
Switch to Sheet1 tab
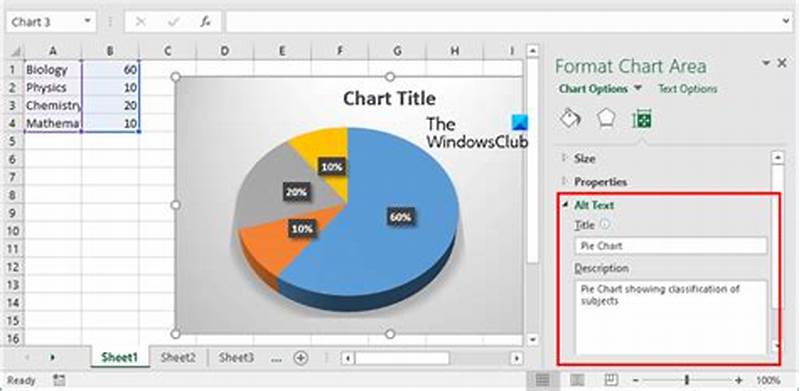[119, 358]
